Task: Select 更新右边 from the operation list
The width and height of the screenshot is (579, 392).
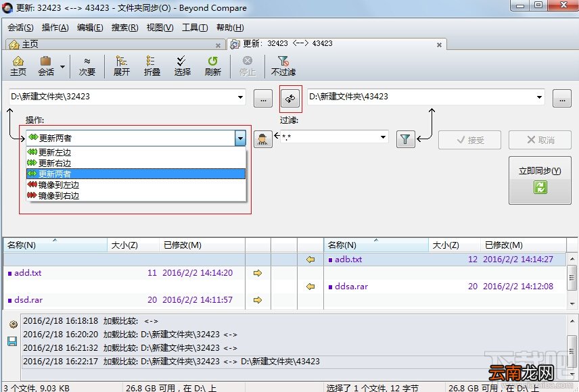Action: [x=136, y=163]
